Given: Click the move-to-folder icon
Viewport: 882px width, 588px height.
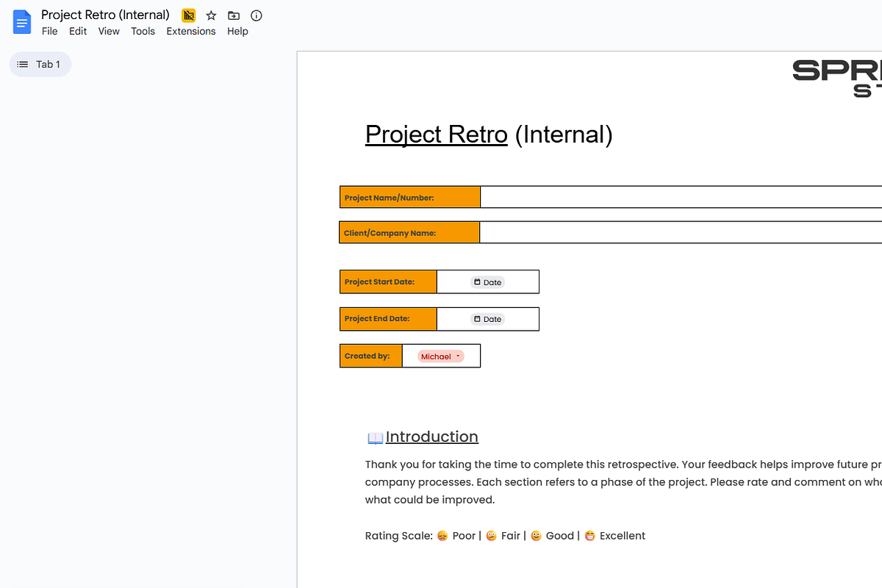Looking at the screenshot, I should 234,15.
